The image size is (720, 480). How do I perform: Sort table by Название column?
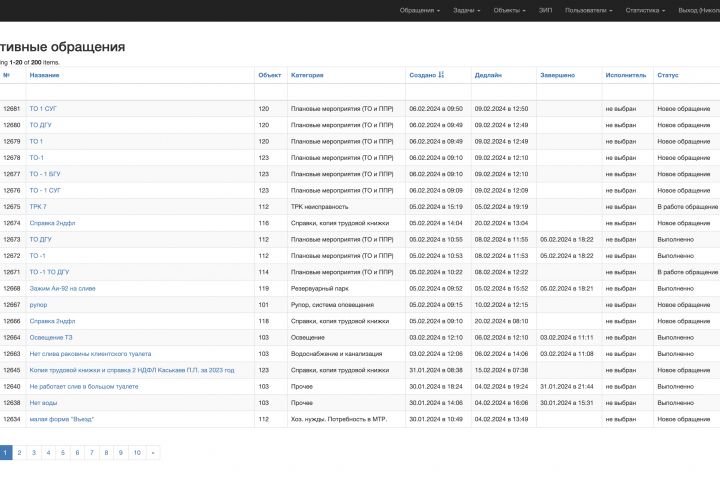pos(44,75)
